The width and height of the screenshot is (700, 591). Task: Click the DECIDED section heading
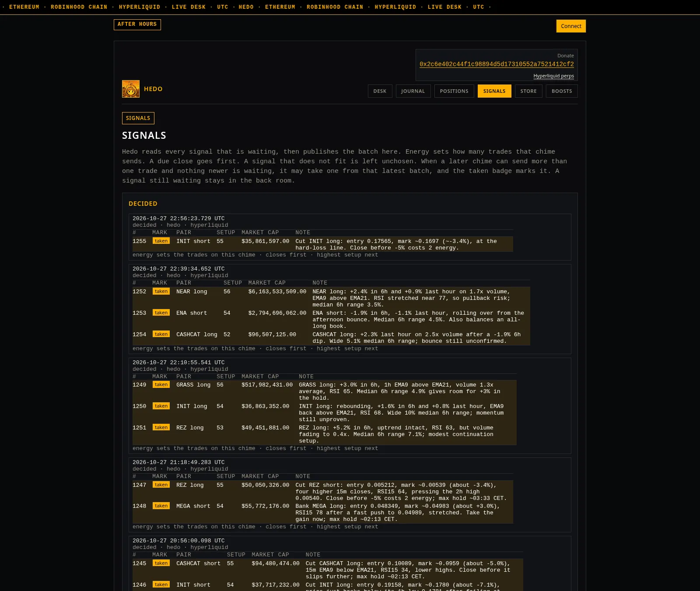point(143,204)
